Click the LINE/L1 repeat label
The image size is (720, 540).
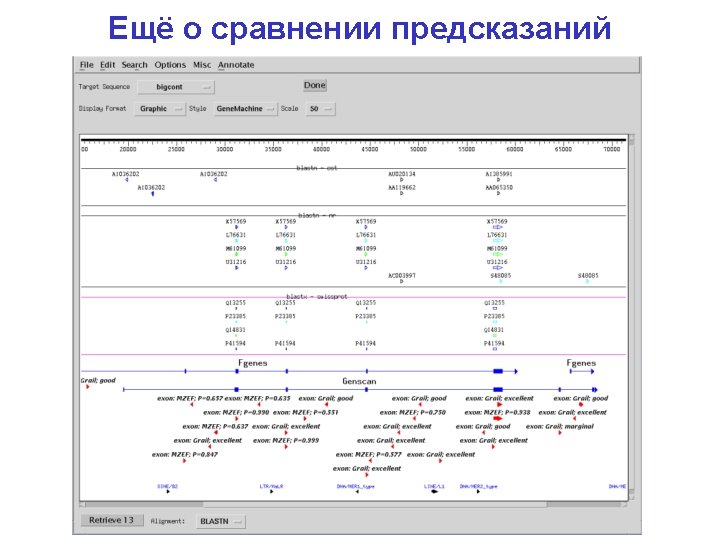[434, 486]
